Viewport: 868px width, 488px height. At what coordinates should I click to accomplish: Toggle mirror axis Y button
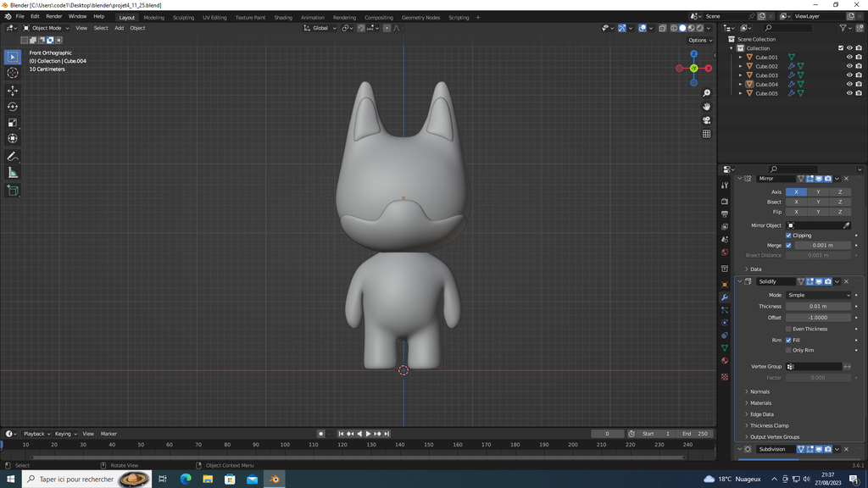[818, 191]
